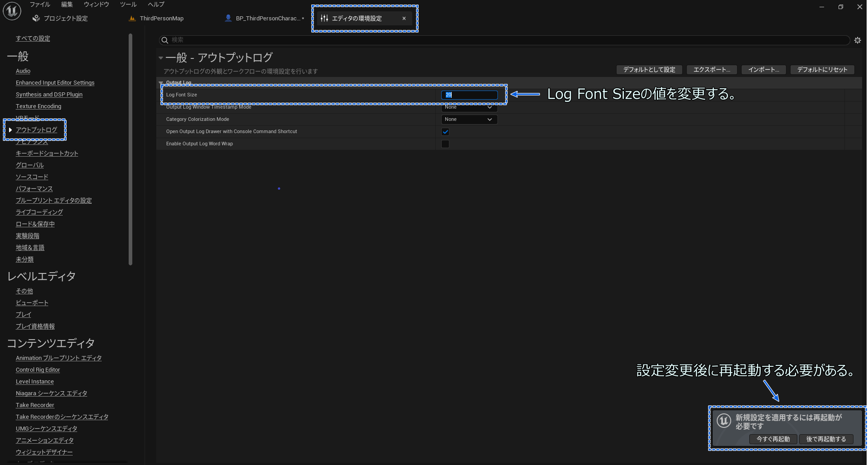Click the デフォルトにリセット button
The width and height of the screenshot is (868, 465).
pyautogui.click(x=822, y=70)
